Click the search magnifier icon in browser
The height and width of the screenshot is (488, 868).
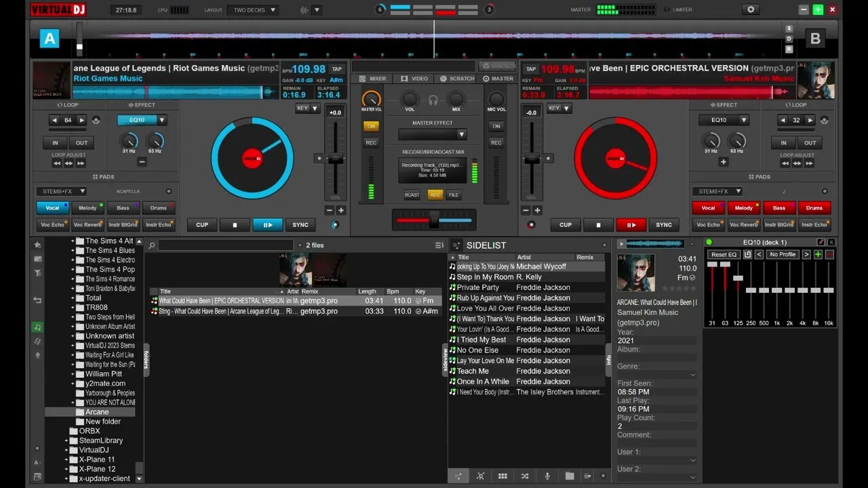[x=152, y=245]
